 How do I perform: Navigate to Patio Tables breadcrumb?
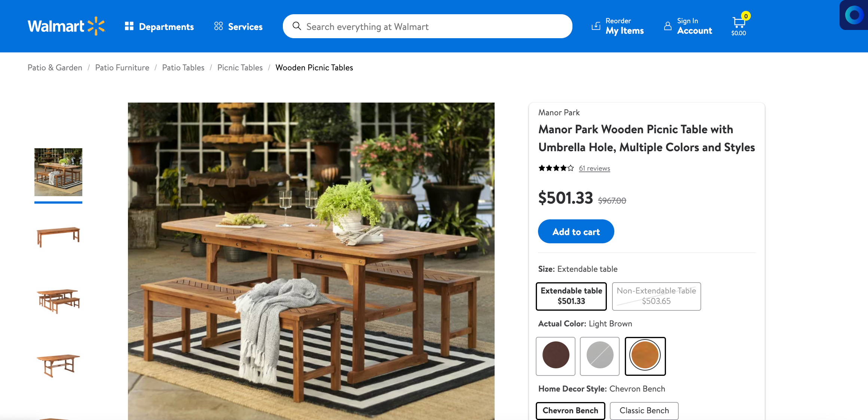pyautogui.click(x=183, y=68)
